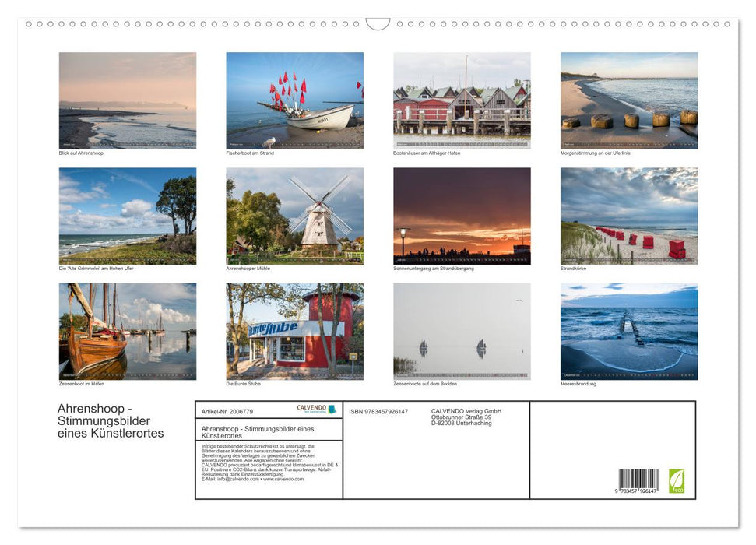Open the 'Fischerboot am Strand' image

click(294, 100)
